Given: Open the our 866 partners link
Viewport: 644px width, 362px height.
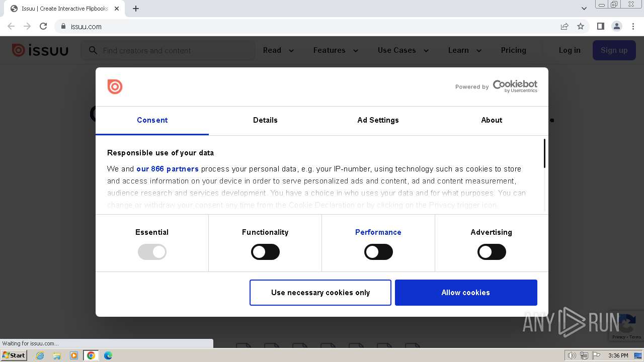Looking at the screenshot, I should [168, 169].
